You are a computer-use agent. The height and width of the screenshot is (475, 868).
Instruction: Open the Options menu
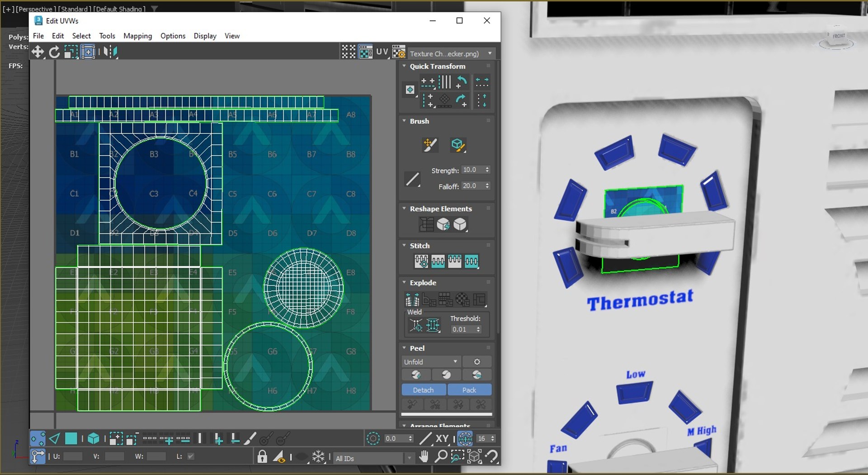173,36
